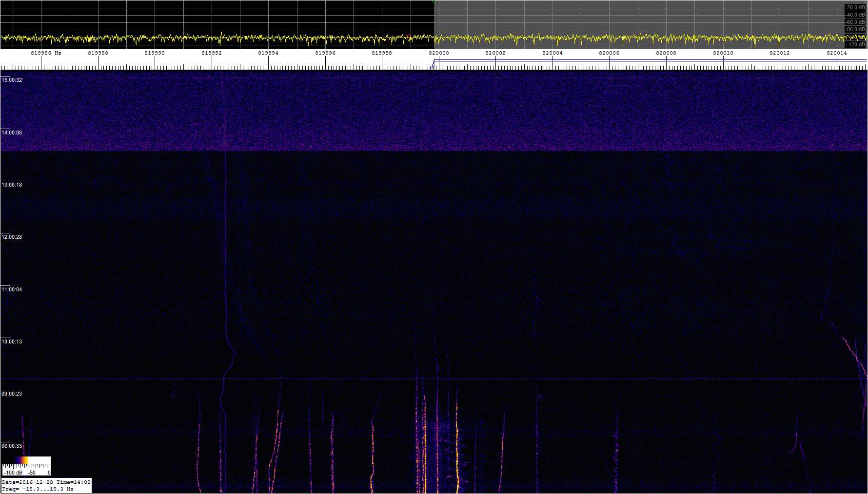Click the 820006 frequency label
The image size is (868, 494).
pos(609,53)
